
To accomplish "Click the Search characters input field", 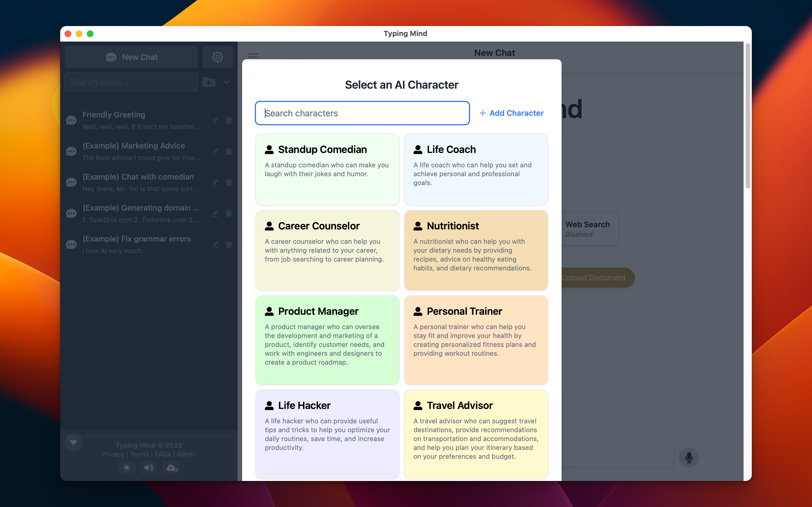I will pyautogui.click(x=362, y=113).
